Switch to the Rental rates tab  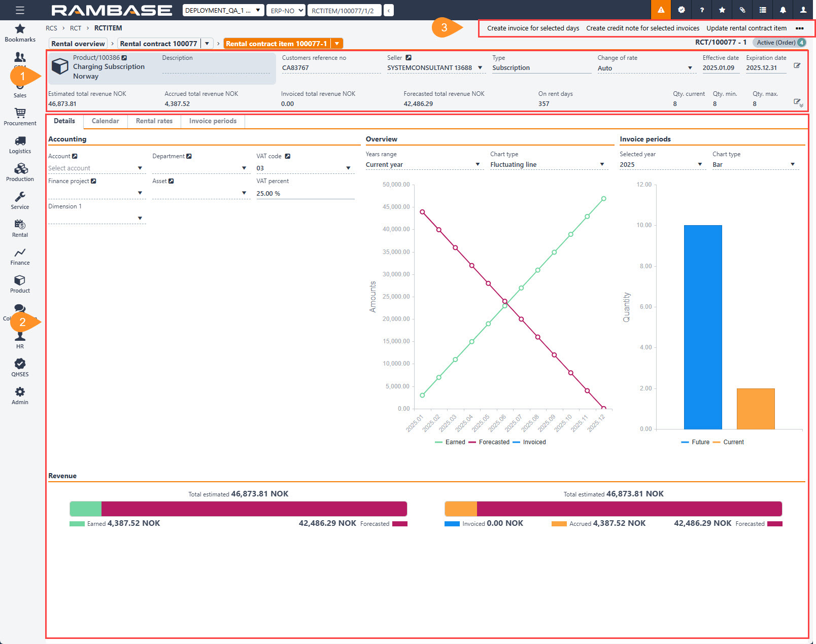click(x=154, y=121)
